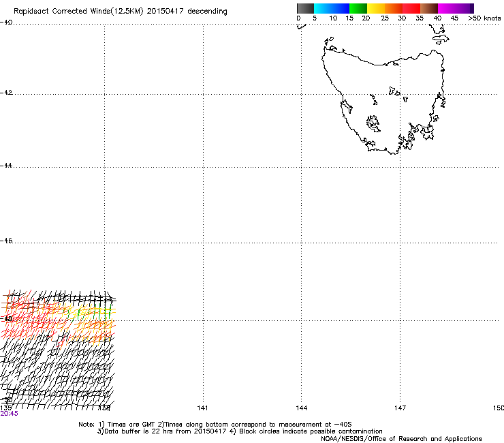Click the -44 latitude axis label
The height and width of the screenshot is (443, 504).
coord(6,166)
